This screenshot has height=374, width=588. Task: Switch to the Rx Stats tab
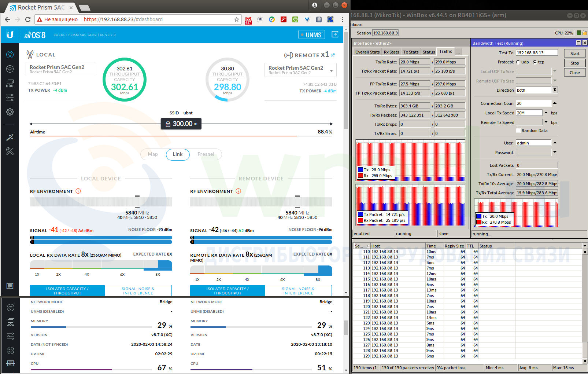[391, 52]
